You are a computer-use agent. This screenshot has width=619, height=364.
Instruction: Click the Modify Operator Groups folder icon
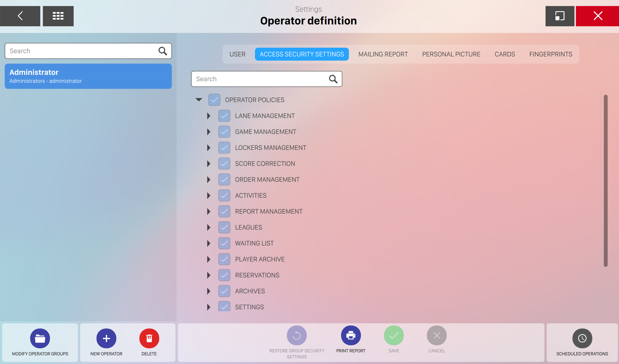(40, 338)
